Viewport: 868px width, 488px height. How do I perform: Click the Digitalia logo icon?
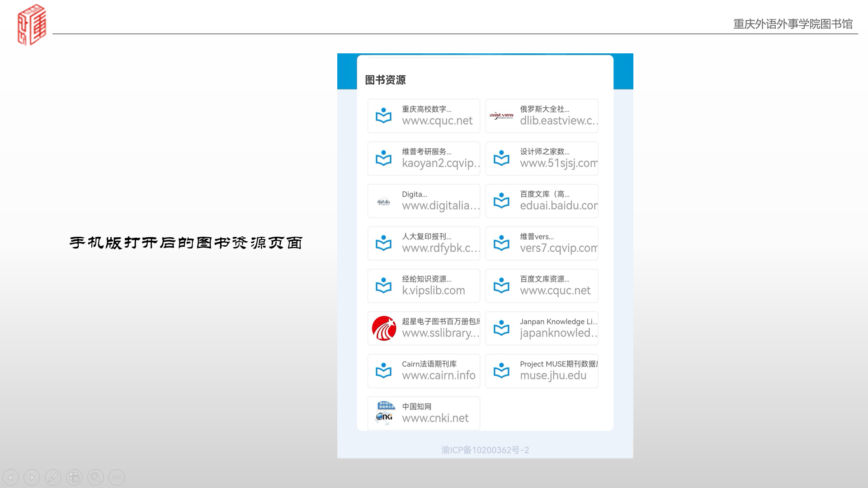(x=383, y=202)
